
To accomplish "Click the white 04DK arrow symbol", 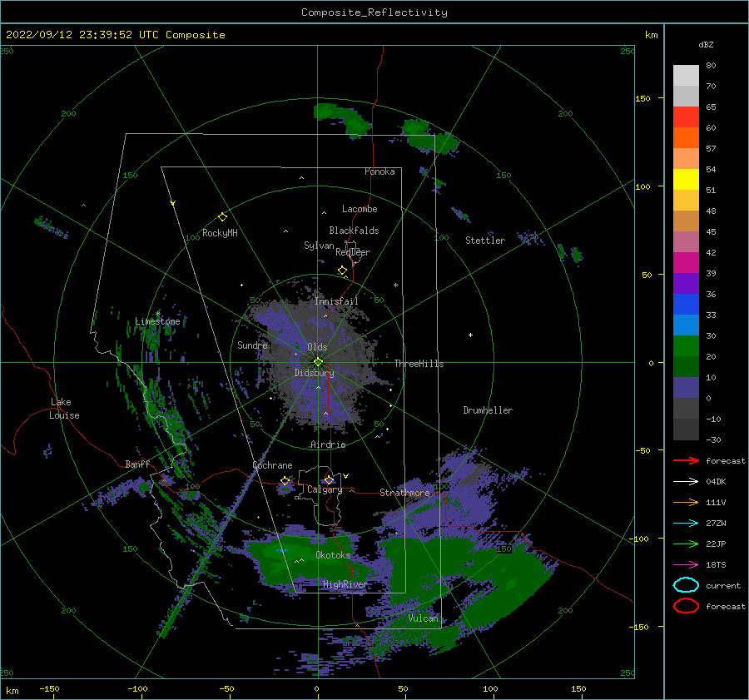I will point(686,482).
